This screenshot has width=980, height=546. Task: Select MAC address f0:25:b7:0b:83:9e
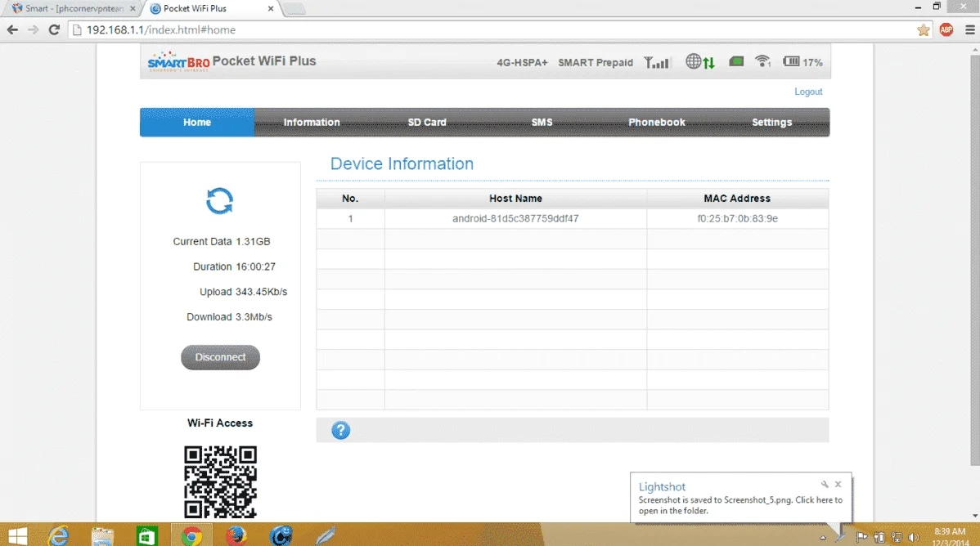coord(738,219)
